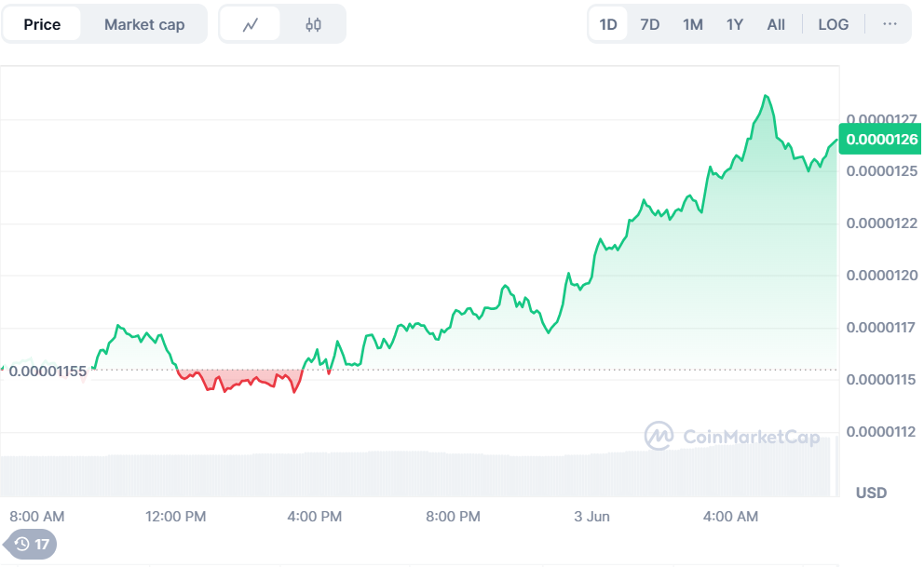Set chart range to 1Y
The image size is (924, 567).
pos(734,24)
